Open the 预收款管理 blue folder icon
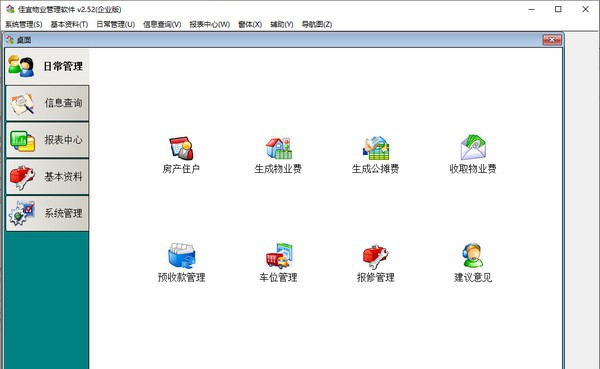This screenshot has height=369, width=600. click(181, 255)
